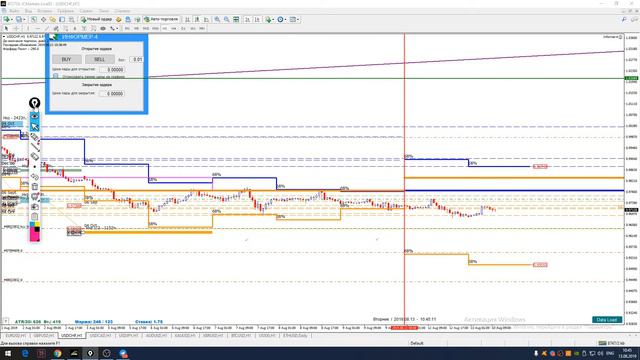Click the closing price input field
Image resolution: width=640 pixels, height=360 pixels.
click(x=112, y=93)
